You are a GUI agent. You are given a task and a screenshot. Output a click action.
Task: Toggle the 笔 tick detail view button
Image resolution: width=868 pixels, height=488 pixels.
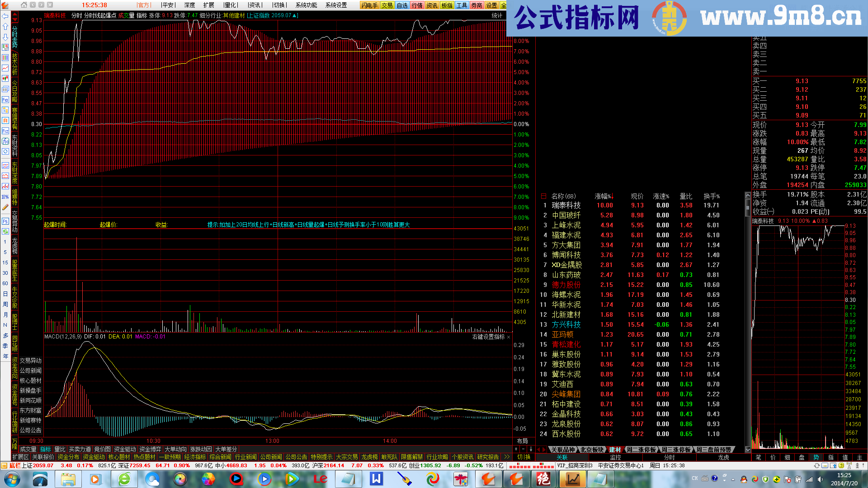758,457
